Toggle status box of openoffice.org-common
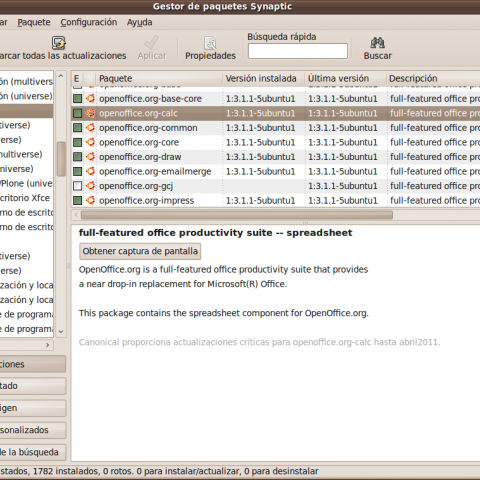Viewport: 480px width, 480px height. pos(78,128)
